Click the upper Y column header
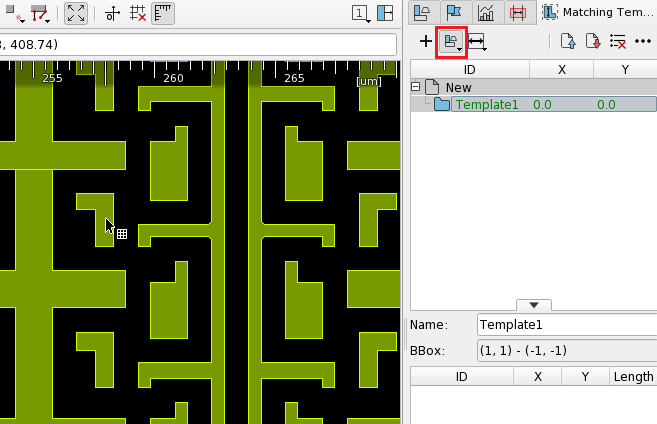657x424 pixels. click(625, 70)
